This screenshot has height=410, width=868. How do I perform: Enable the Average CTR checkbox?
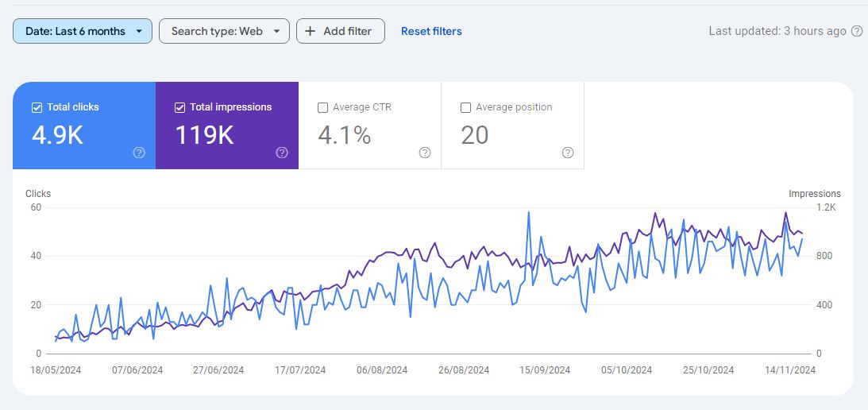pyautogui.click(x=322, y=107)
